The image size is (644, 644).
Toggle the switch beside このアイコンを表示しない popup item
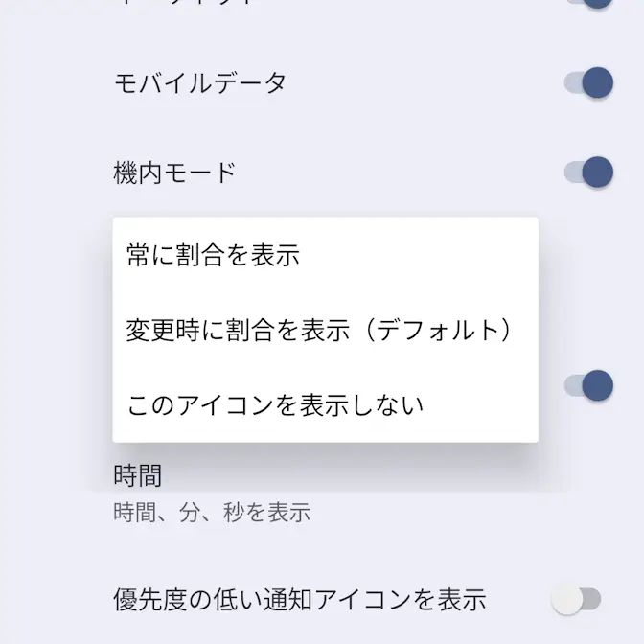pos(588,385)
